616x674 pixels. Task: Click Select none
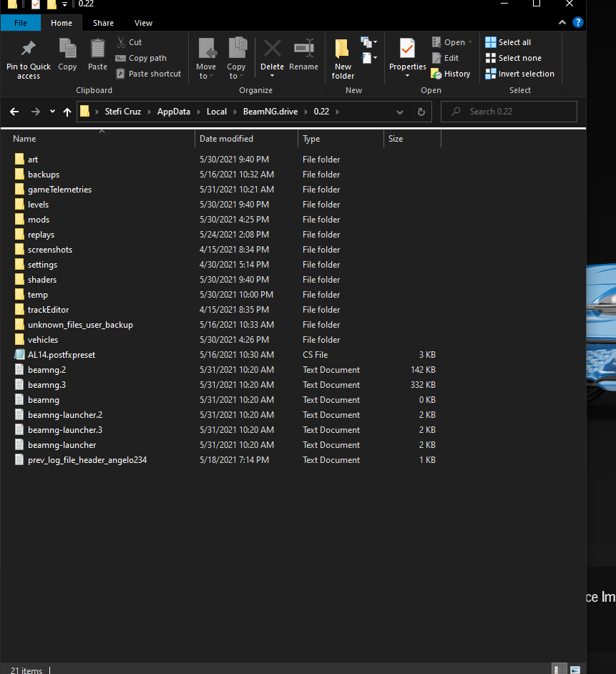[x=513, y=58]
